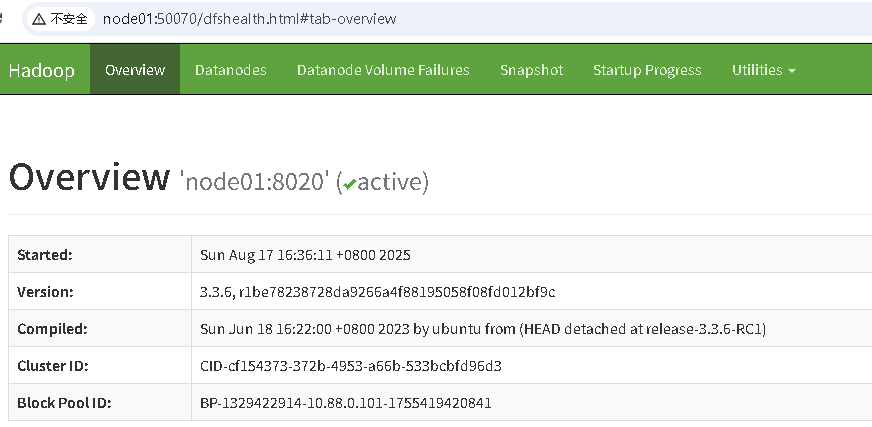Viewport: 872px width, 427px height.
Task: Click the Block Pool ID value
Action: point(346,403)
